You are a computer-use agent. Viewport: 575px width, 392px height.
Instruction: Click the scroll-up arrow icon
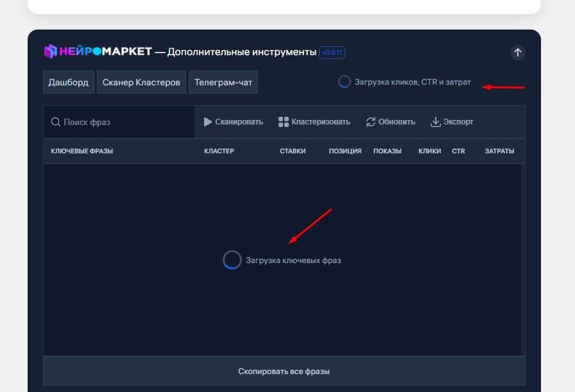(x=517, y=53)
